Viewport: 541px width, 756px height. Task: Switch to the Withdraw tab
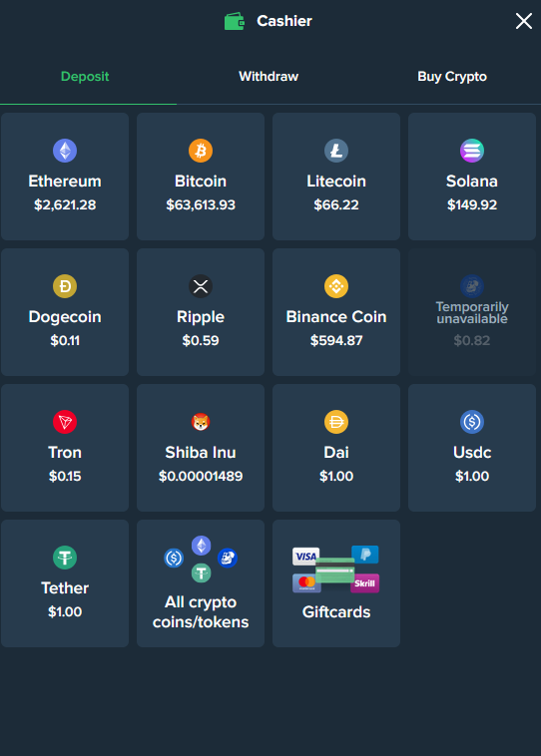coord(269,76)
